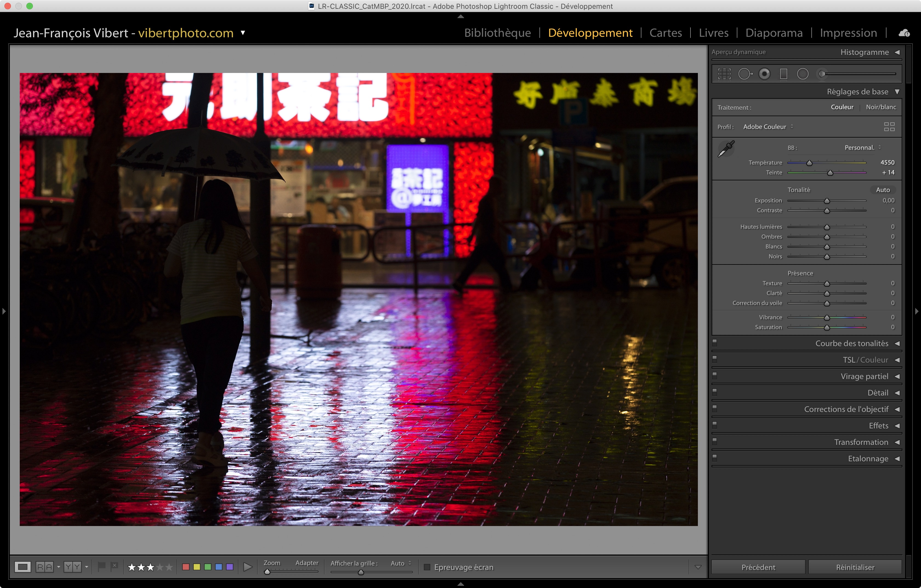Apply the red color label swatch

point(186,567)
